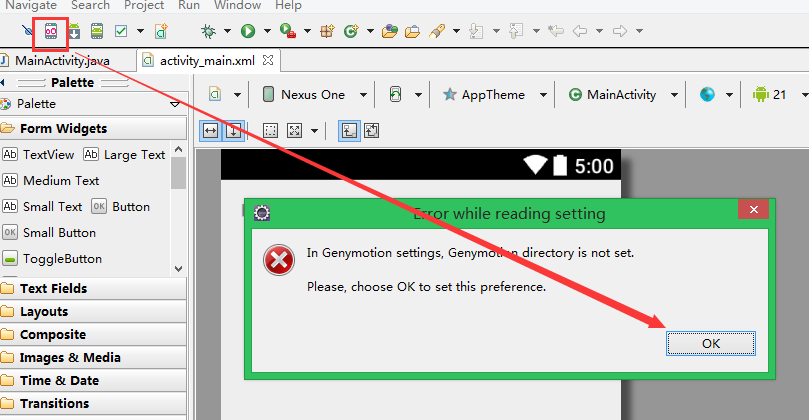
Task: Expand the Layouts palette category
Action: coord(93,312)
